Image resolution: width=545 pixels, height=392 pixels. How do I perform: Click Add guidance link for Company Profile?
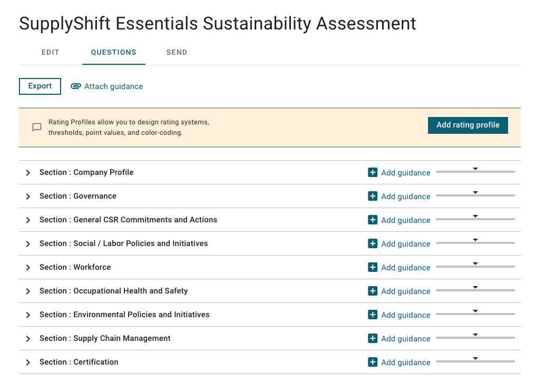click(x=406, y=173)
